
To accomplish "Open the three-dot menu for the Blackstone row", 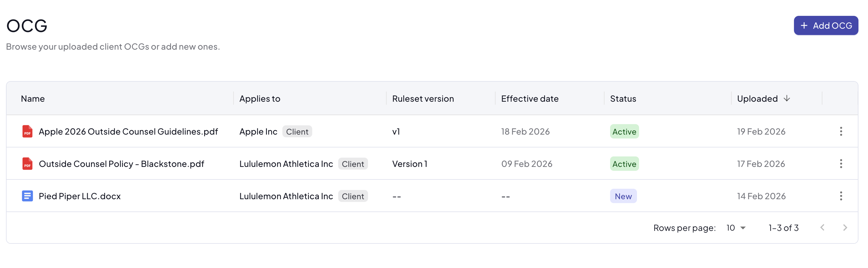I will point(841,164).
